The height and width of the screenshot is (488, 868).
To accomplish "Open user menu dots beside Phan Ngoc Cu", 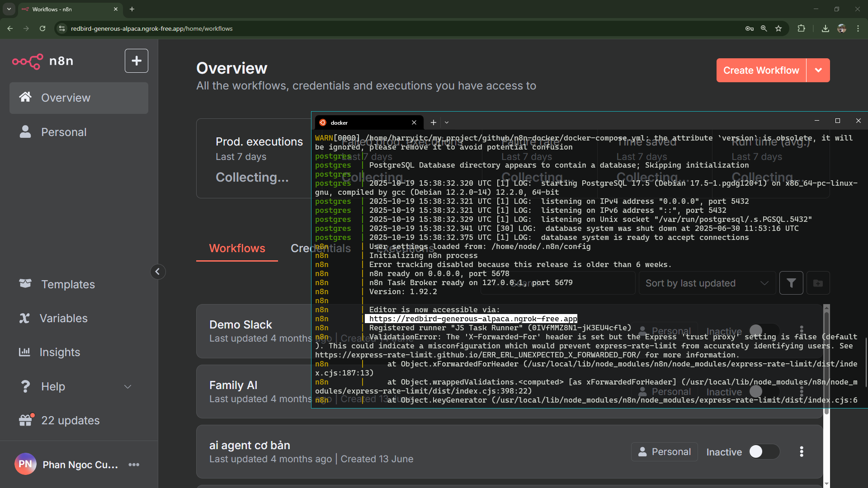I will [134, 465].
